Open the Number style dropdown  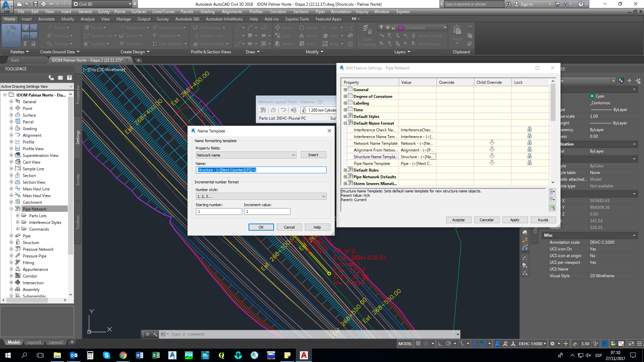261,196
